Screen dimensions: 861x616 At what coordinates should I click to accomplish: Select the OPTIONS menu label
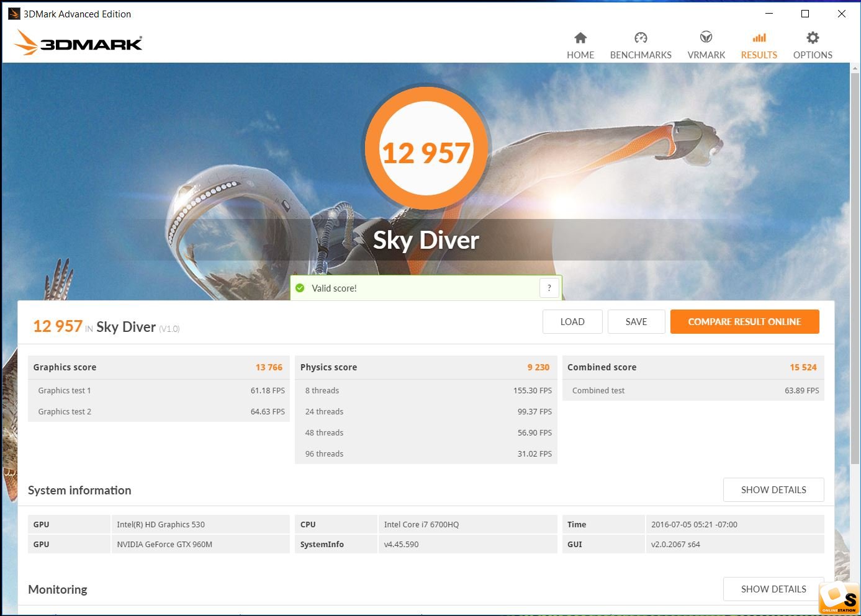813,55
